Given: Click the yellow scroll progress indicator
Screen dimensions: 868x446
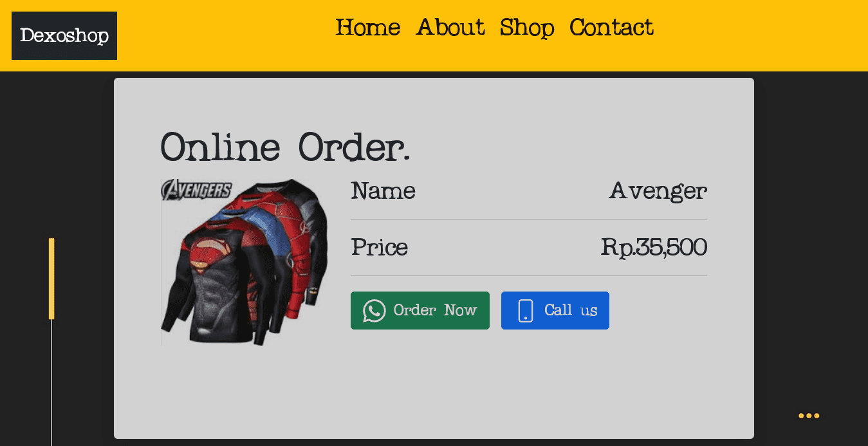Looking at the screenshot, I should pos(51,279).
